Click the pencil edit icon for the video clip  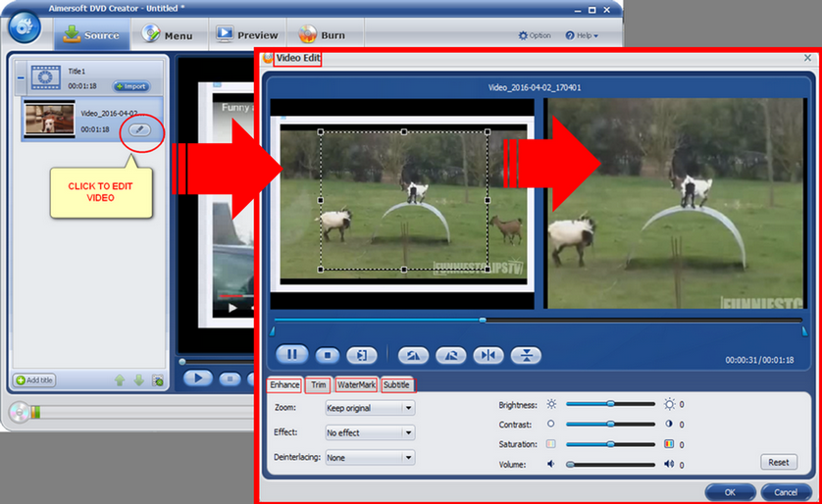139,129
